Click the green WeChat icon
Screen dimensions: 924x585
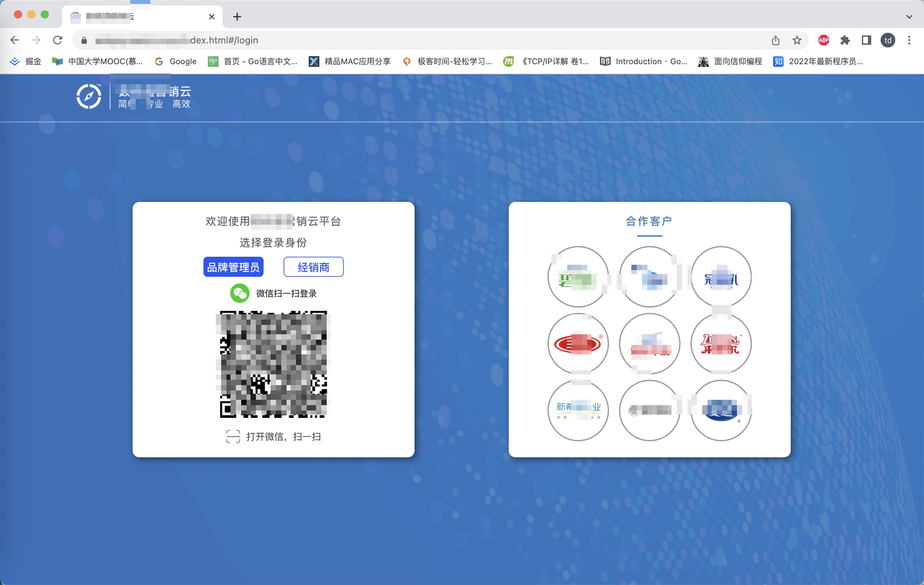(240, 294)
